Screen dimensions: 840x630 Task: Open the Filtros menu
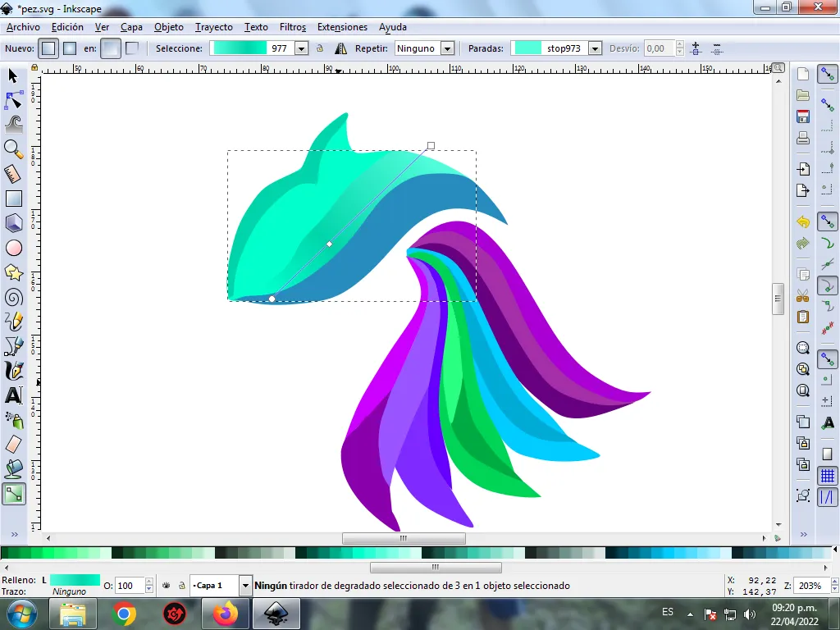[x=293, y=27]
